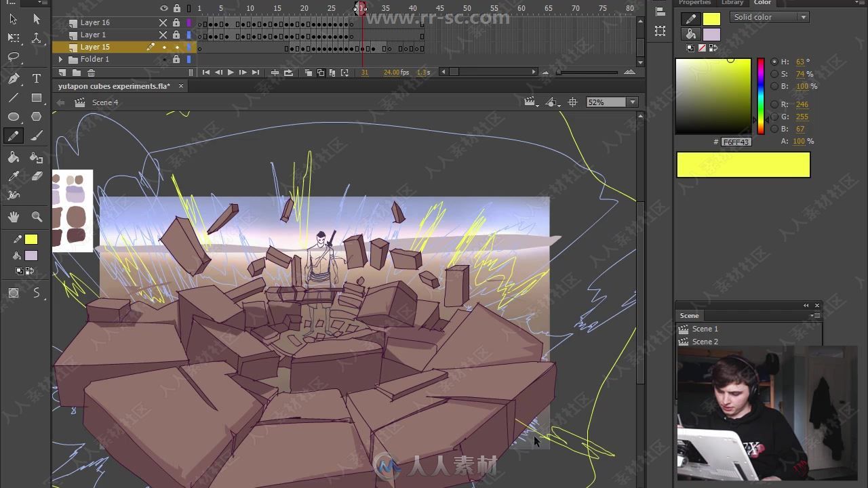This screenshot has height=488, width=868.
Task: Delete the selected timeline layer
Action: click(91, 73)
